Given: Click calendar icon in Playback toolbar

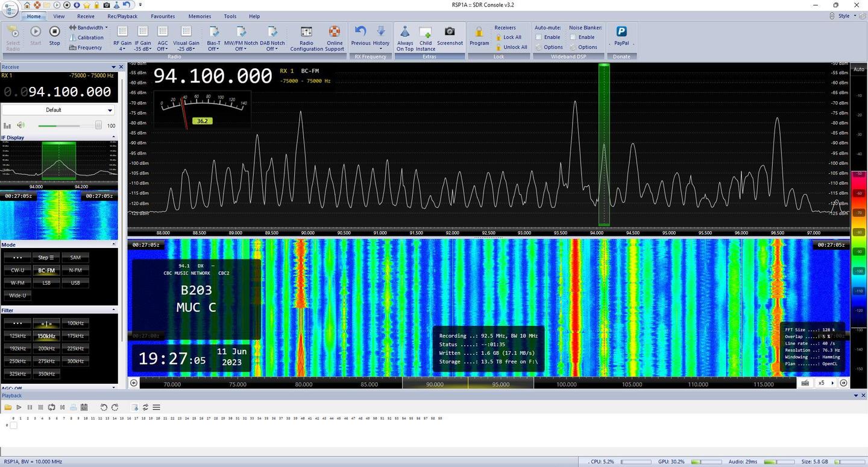Looking at the screenshot, I should [84, 407].
